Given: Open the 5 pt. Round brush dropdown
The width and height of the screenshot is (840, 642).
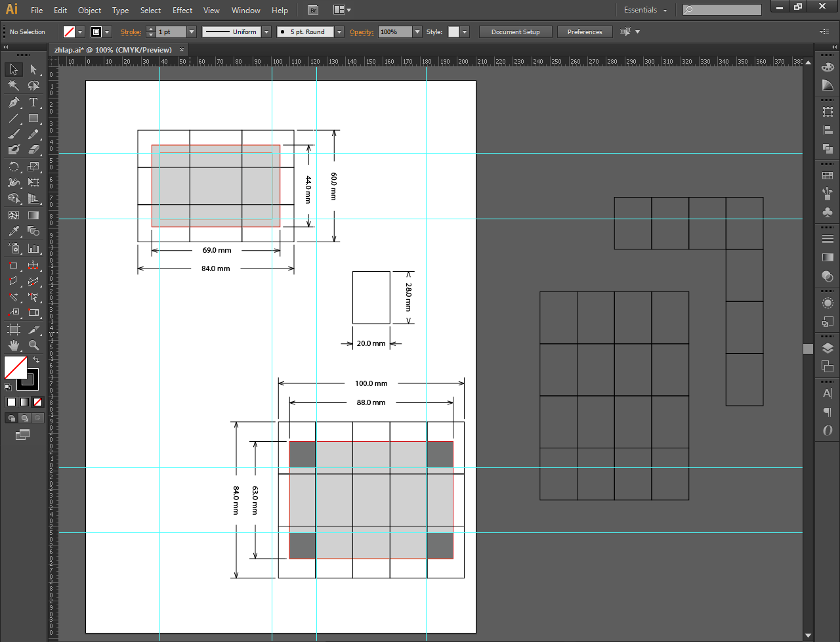Looking at the screenshot, I should pos(339,32).
